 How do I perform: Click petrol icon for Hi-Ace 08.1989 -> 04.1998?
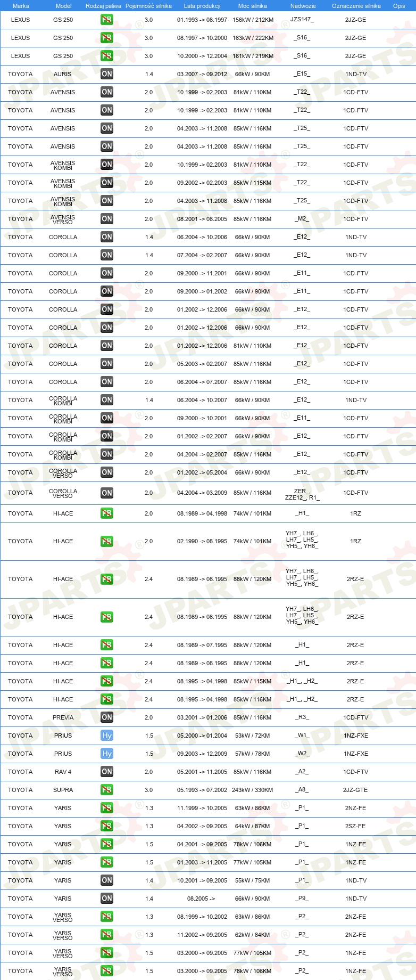[x=107, y=513]
